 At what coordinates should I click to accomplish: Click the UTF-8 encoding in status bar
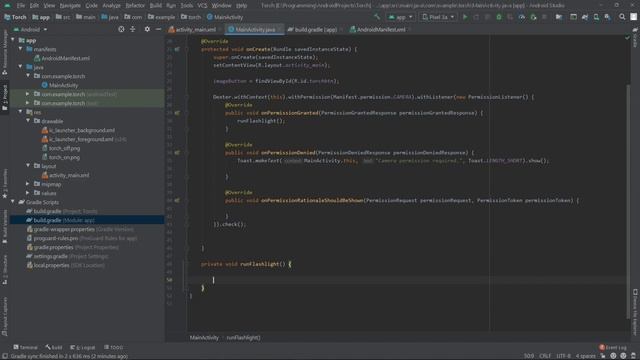pyautogui.click(x=564, y=356)
